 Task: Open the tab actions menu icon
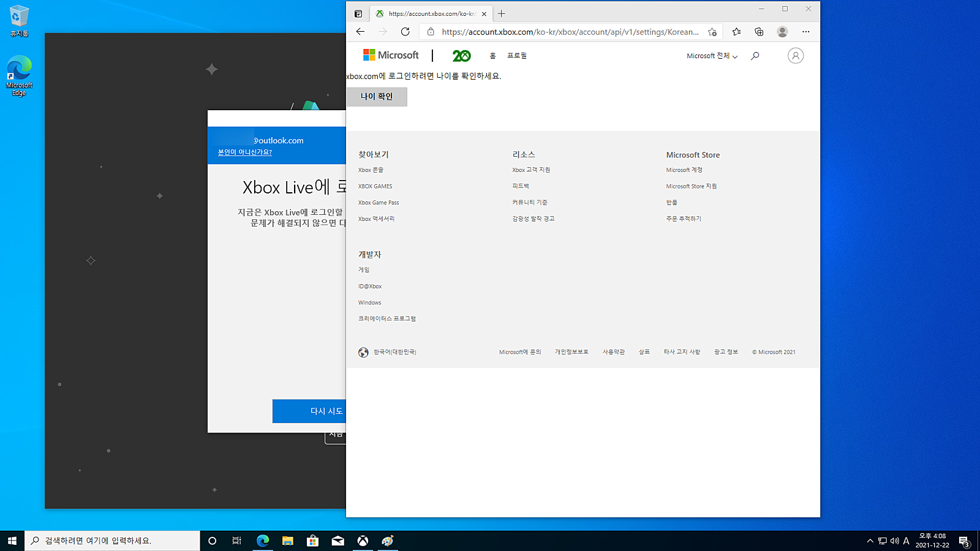(x=358, y=13)
